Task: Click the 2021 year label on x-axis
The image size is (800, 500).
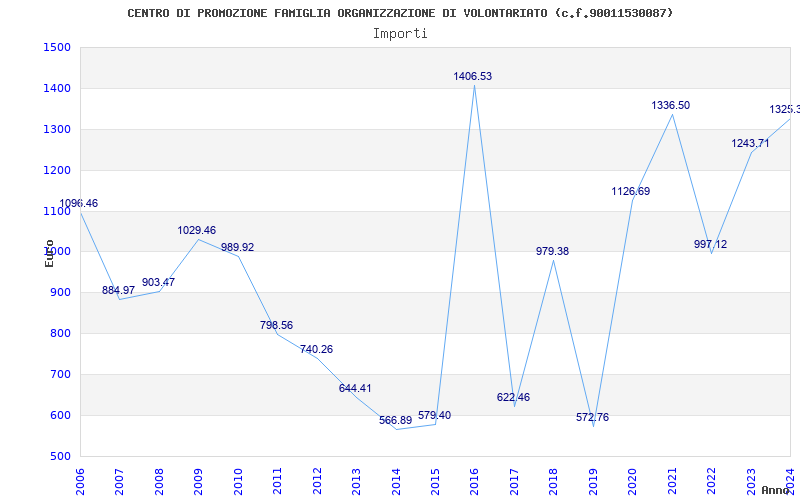Action: [672, 482]
